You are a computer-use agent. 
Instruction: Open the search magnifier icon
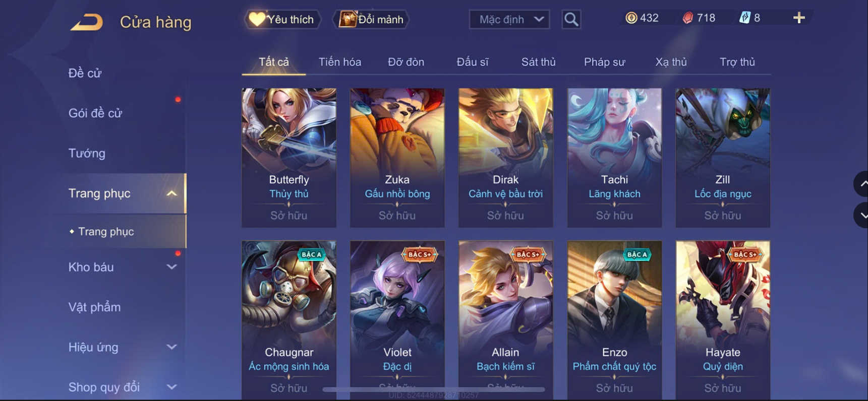(x=571, y=19)
